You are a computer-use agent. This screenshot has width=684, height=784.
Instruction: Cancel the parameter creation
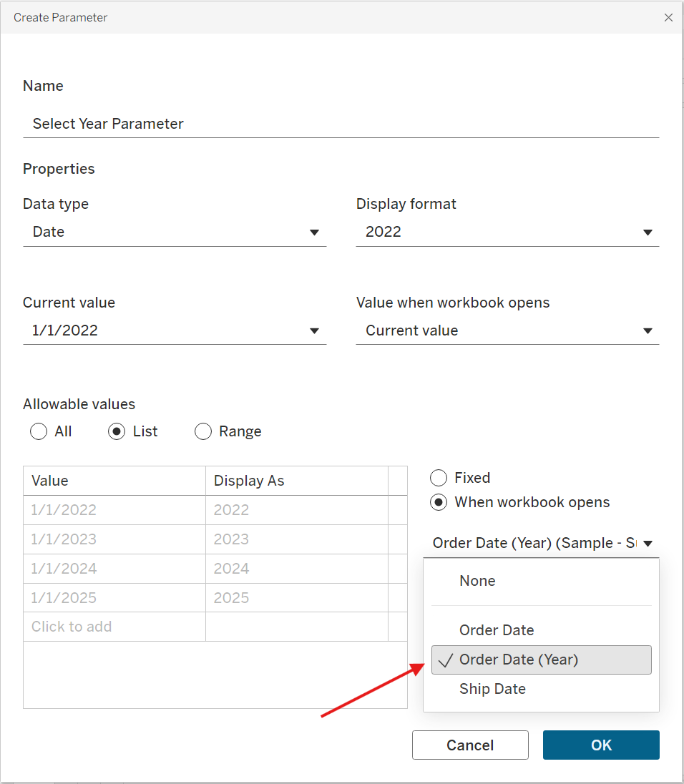[470, 745]
